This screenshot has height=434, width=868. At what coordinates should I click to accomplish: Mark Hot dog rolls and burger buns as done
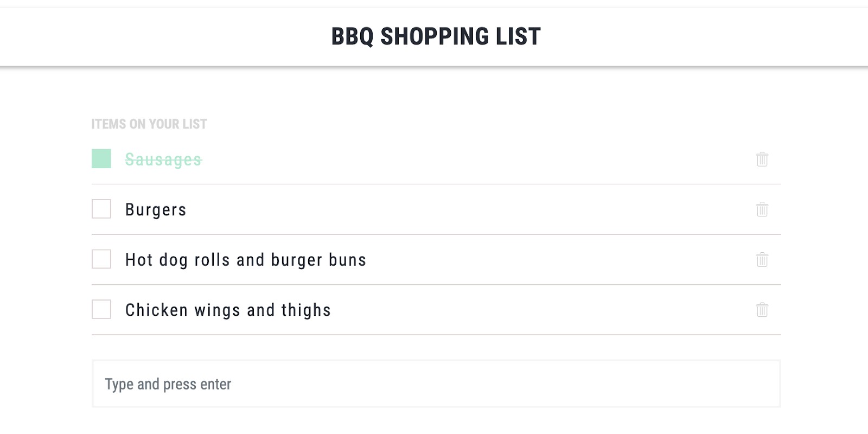coord(101,259)
